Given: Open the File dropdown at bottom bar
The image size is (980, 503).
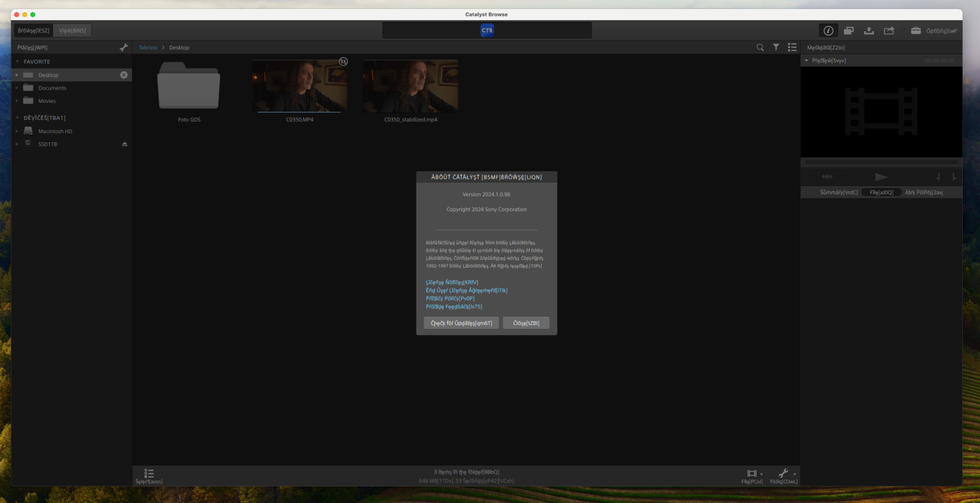Looking at the screenshot, I should coord(752,476).
